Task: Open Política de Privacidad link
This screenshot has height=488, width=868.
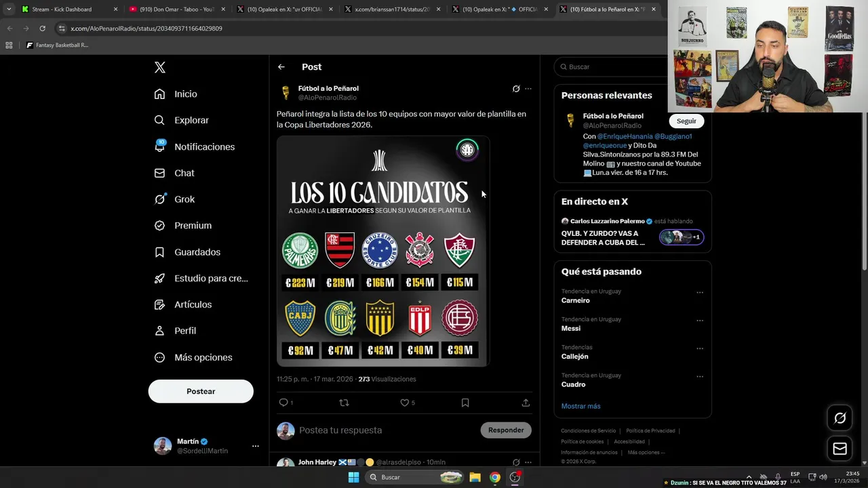Action: click(x=650, y=431)
